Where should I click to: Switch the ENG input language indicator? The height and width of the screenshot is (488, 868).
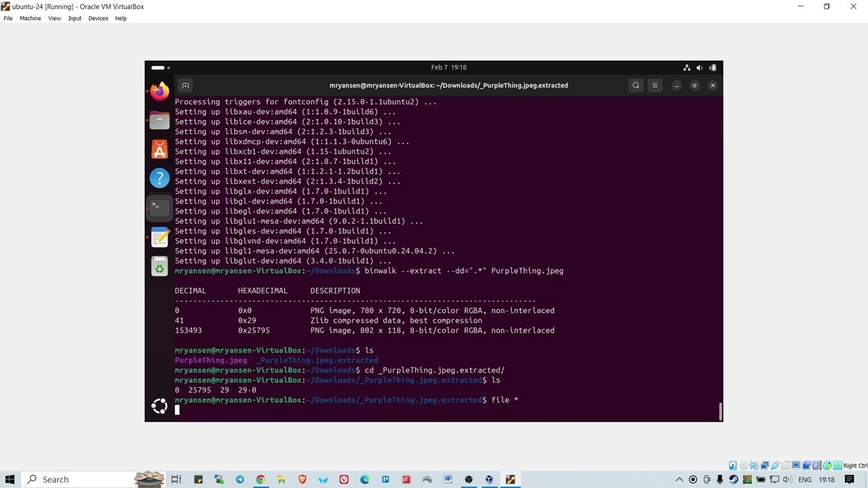click(805, 479)
